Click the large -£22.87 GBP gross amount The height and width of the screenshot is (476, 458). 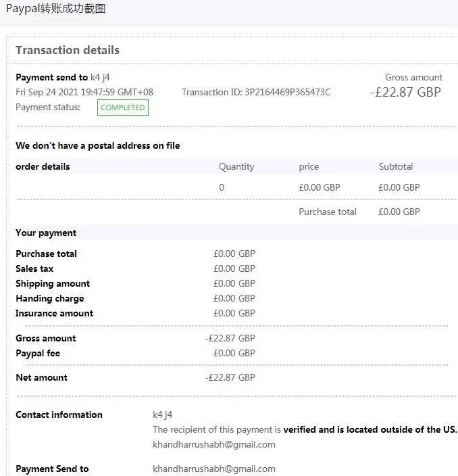[x=405, y=93]
